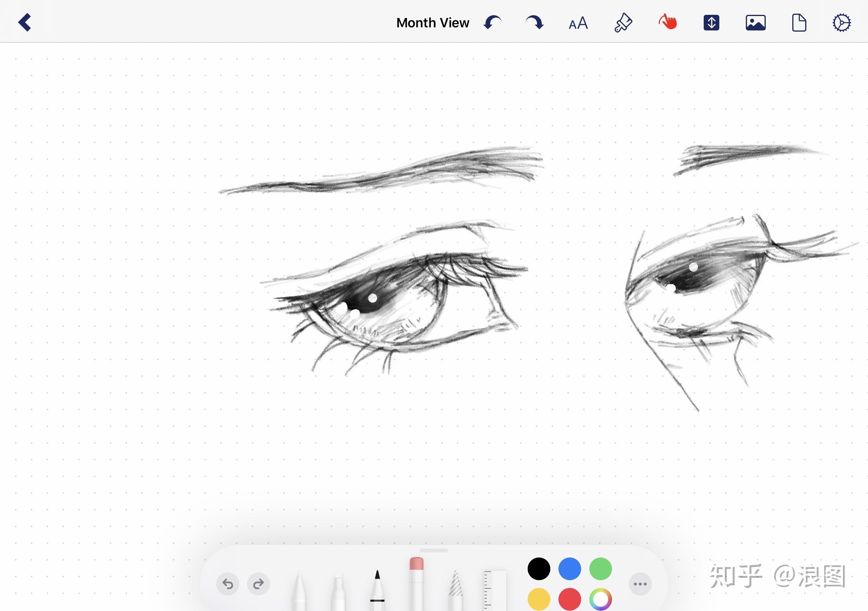Image resolution: width=868 pixels, height=611 pixels.
Task: Open the blank page template icon
Action: pyautogui.click(x=799, y=23)
